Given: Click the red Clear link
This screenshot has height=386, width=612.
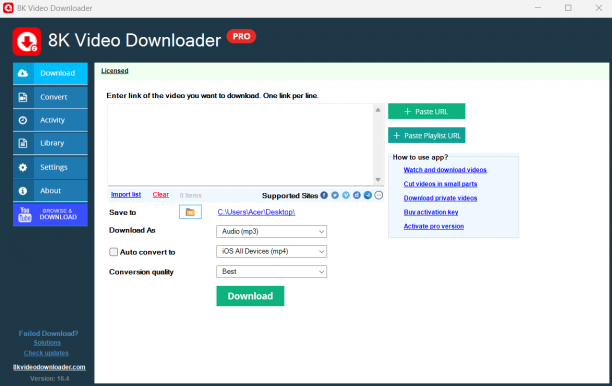Looking at the screenshot, I should (160, 194).
